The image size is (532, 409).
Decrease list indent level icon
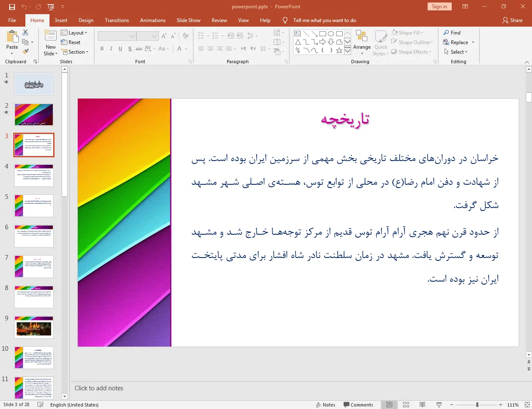[x=231, y=36]
